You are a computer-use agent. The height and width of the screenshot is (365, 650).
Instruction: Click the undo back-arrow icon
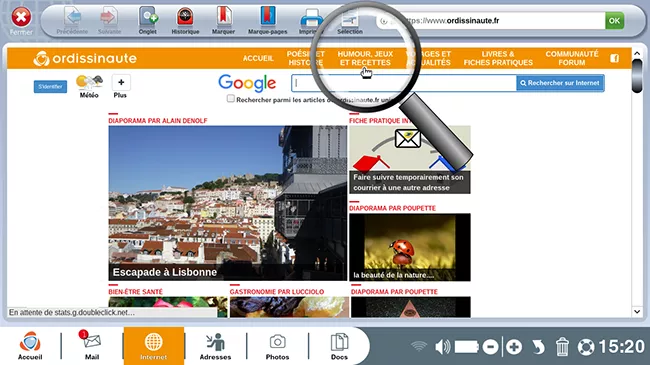pyautogui.click(x=538, y=347)
